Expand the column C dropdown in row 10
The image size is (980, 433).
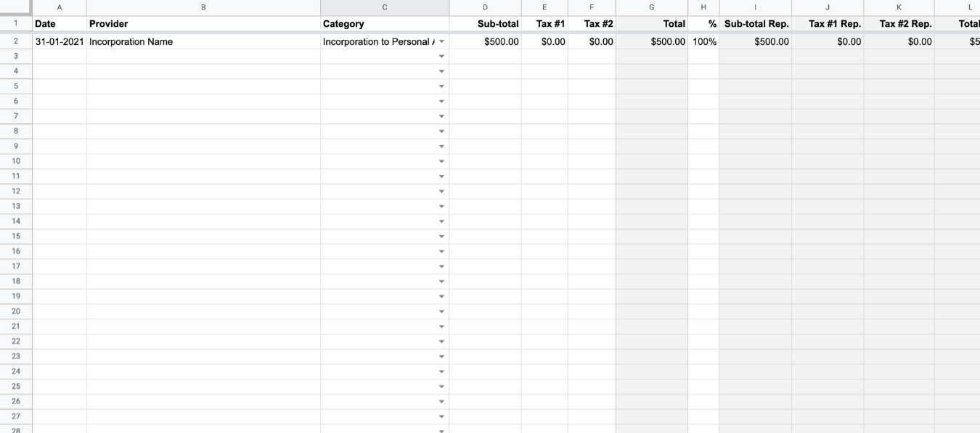441,161
